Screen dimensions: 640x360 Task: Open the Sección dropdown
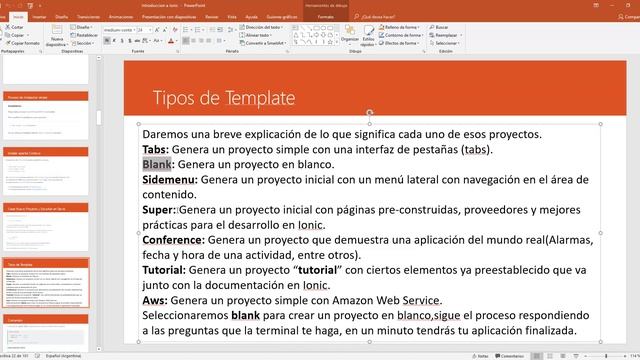(x=83, y=43)
